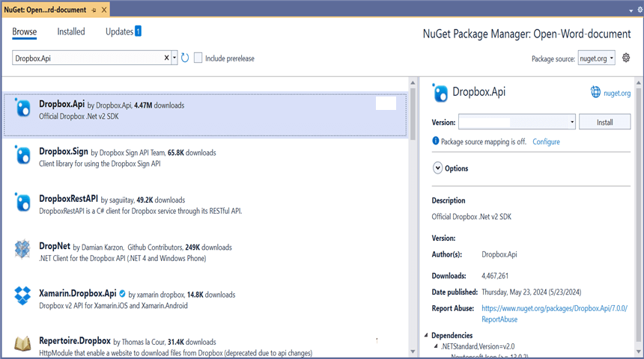Collapse the Dependencies section
The width and height of the screenshot is (644, 359).
[426, 335]
